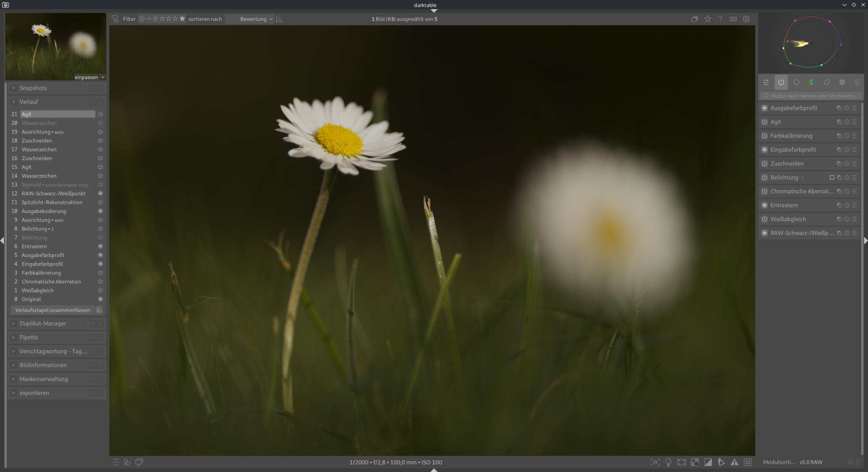This screenshot has height=472, width=868.
Task: Compress history stack icon next to Verlaufsstapel
Action: [99, 310]
